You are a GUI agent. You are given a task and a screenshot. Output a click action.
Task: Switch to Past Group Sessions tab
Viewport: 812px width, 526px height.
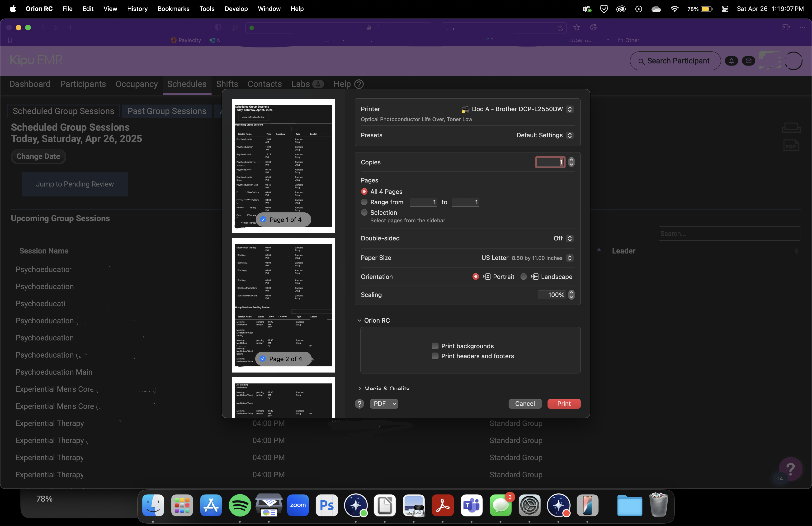[x=166, y=111]
